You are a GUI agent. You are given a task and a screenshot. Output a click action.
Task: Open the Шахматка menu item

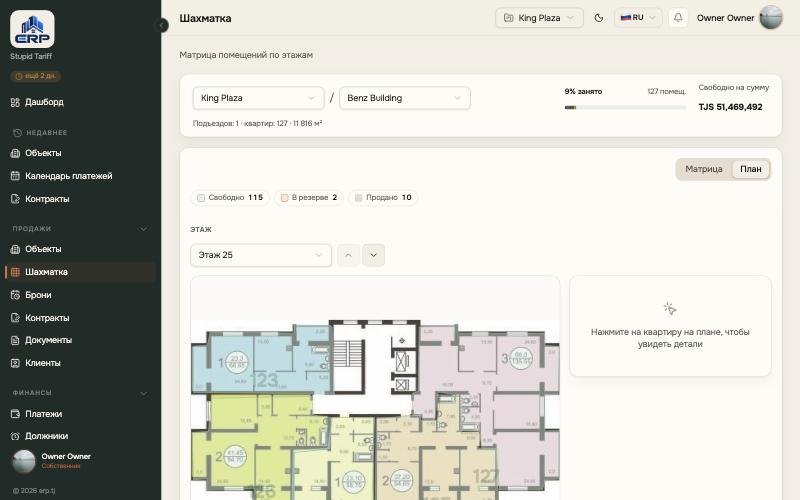tap(80, 272)
